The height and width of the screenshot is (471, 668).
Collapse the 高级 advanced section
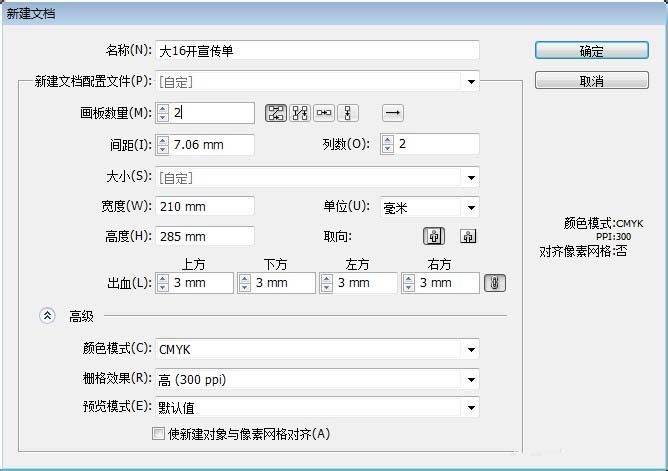(x=47, y=316)
